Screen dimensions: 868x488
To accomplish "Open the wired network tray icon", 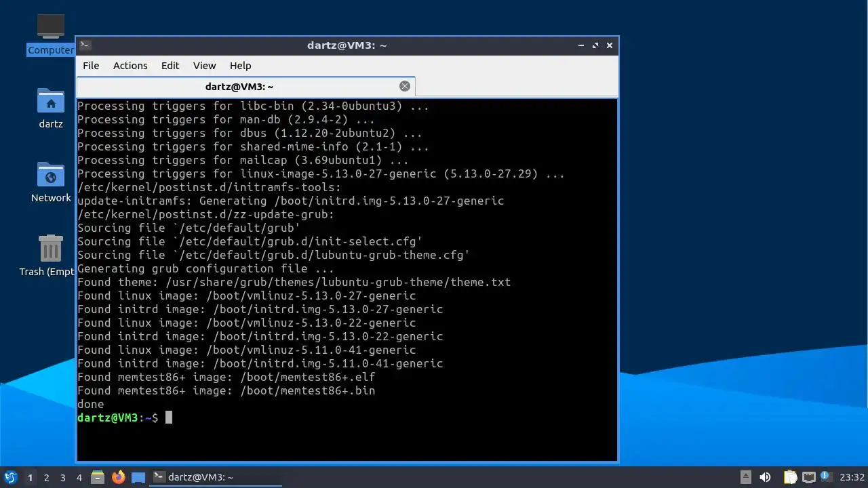I will (x=808, y=477).
